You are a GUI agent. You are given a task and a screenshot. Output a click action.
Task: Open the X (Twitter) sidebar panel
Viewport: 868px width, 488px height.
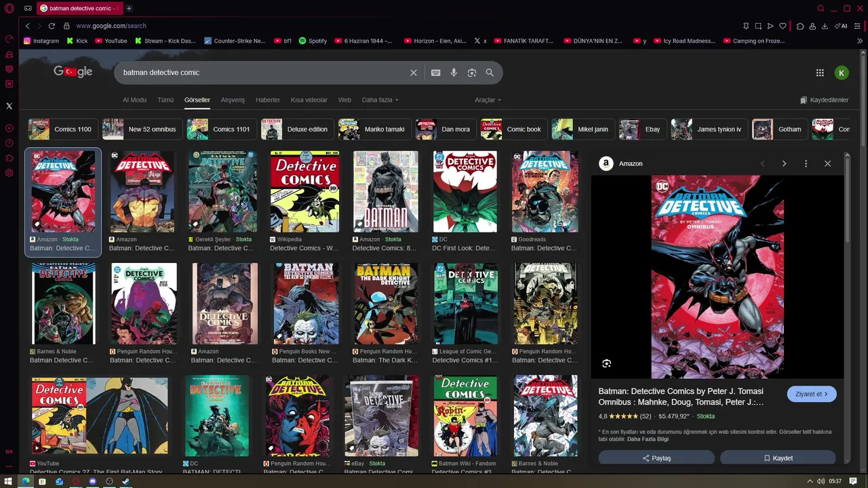pyautogui.click(x=9, y=106)
